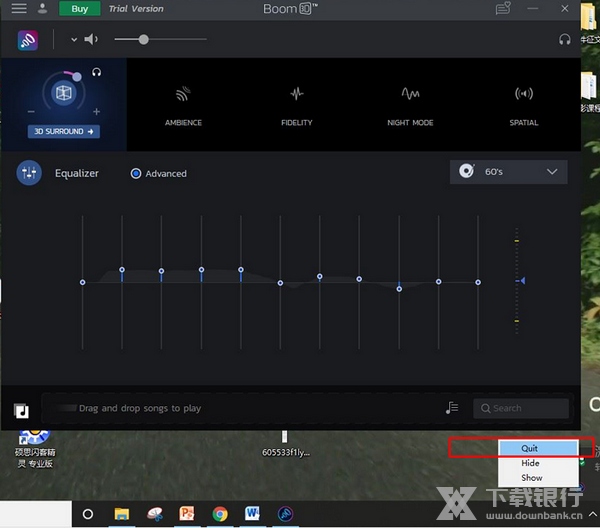Open the playlist icon beside search
The height and width of the screenshot is (528, 600).
pyautogui.click(x=452, y=408)
